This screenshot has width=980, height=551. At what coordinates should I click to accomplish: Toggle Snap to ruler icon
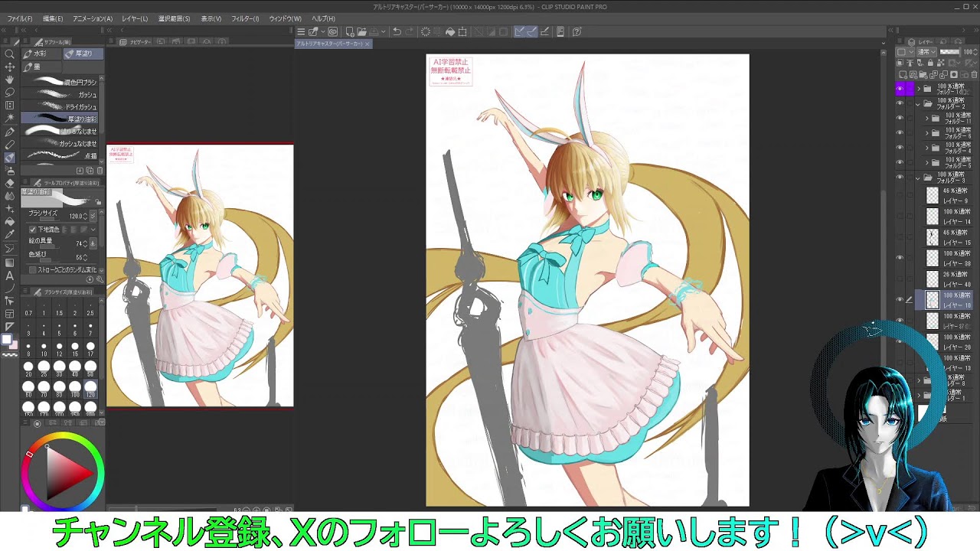520,31
